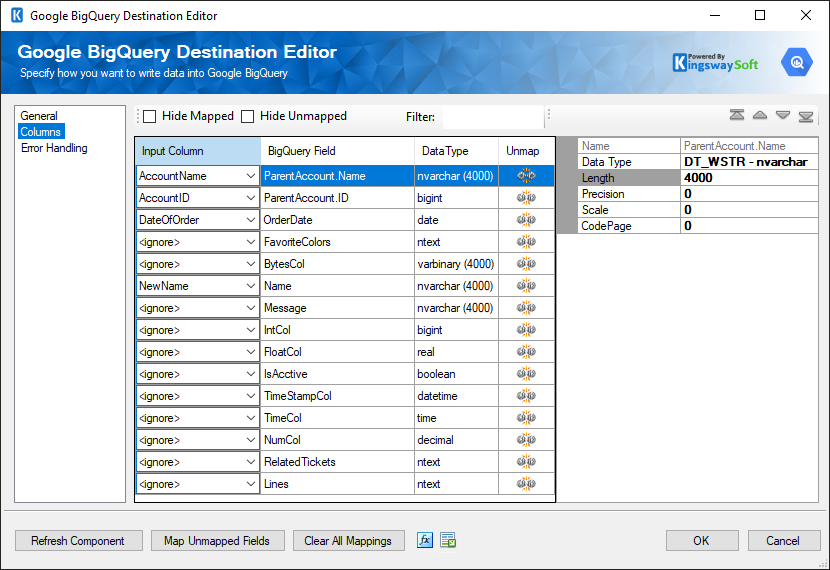This screenshot has height=570, width=830.
Task: Click the BigQuery hexagon icon
Action: (x=797, y=62)
